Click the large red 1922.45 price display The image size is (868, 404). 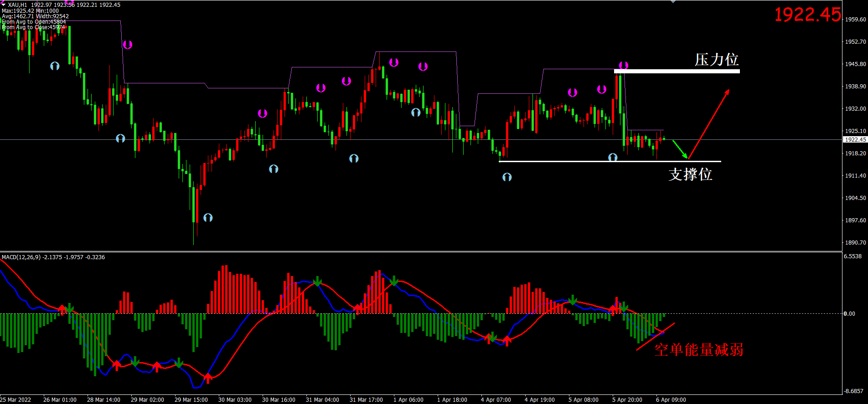click(x=807, y=15)
